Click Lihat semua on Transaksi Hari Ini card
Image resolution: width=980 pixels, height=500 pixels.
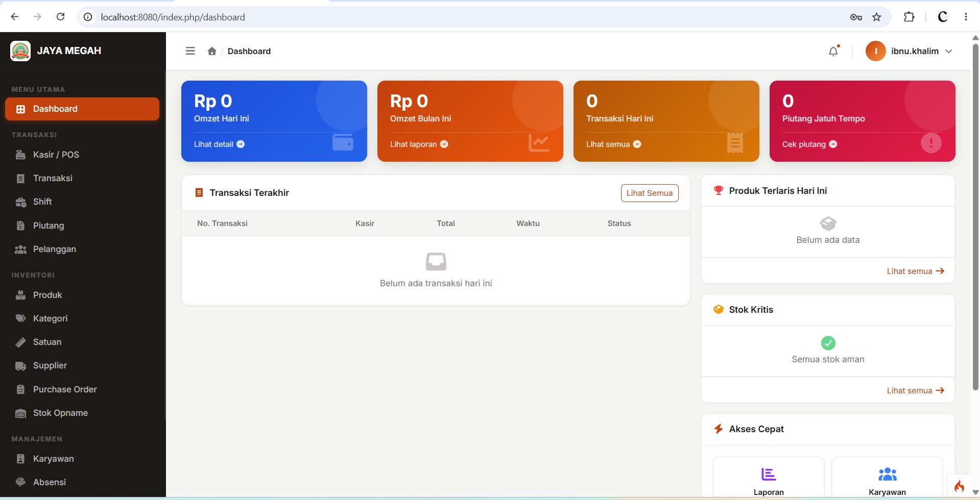point(613,144)
